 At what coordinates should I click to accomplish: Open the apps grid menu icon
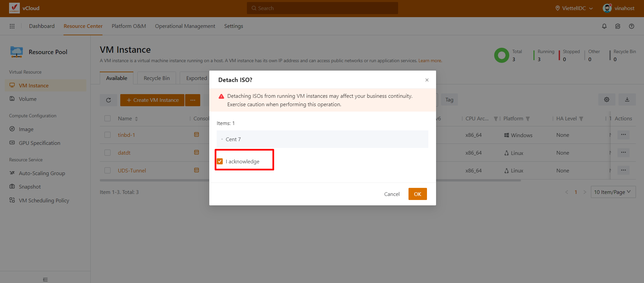click(x=12, y=26)
